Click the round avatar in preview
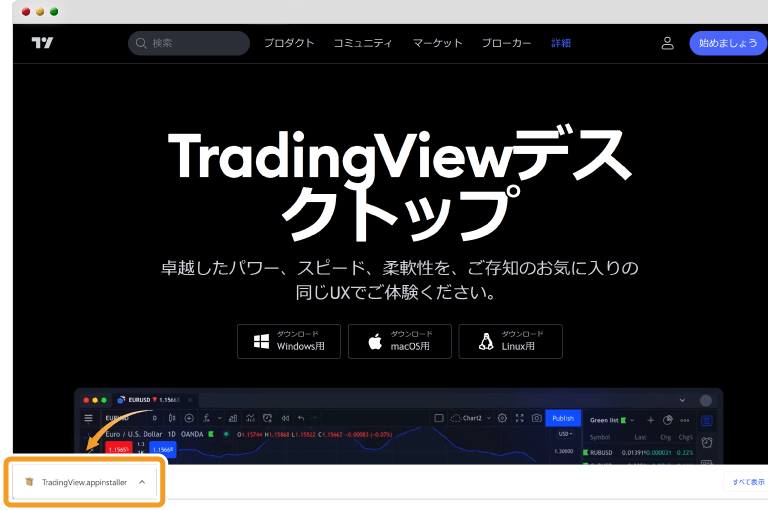This screenshot has height=510, width=768. pyautogui.click(x=706, y=400)
